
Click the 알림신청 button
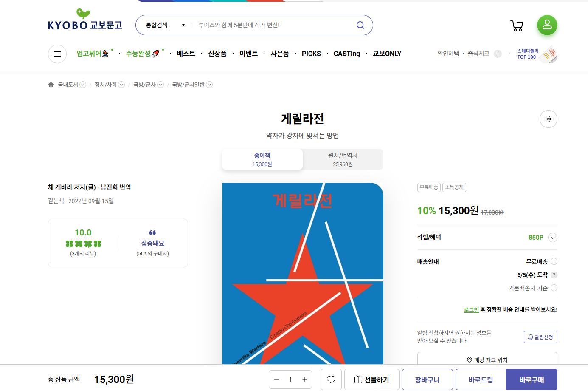(540, 337)
